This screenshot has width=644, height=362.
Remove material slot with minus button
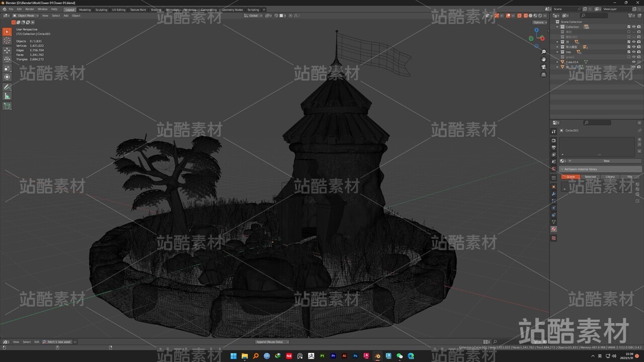tap(638, 144)
